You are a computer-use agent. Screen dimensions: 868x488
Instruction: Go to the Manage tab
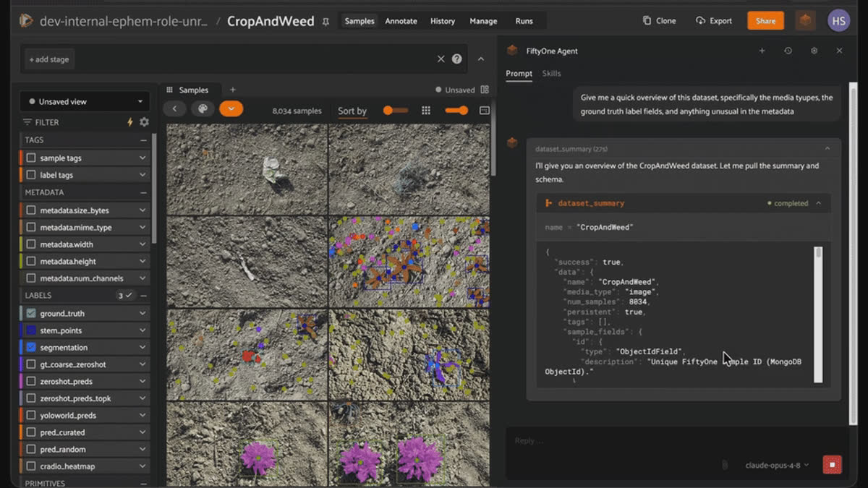(x=483, y=21)
